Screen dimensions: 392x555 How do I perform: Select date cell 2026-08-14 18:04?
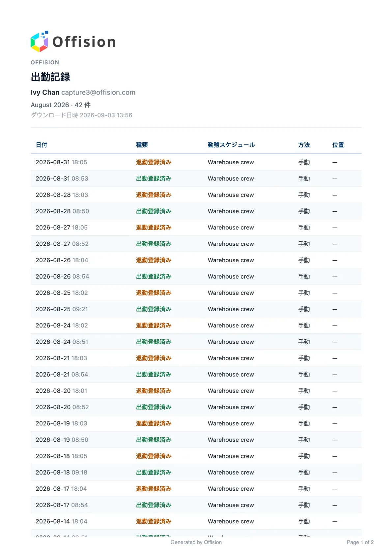coord(61,521)
